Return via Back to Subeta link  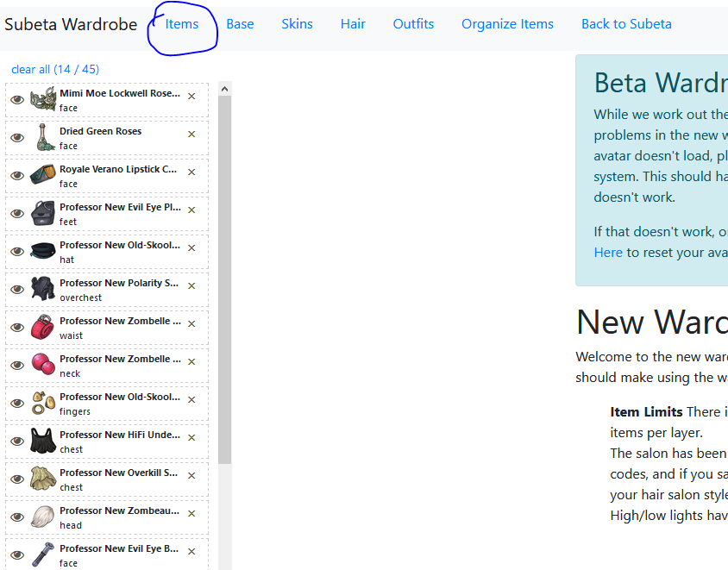tap(626, 24)
